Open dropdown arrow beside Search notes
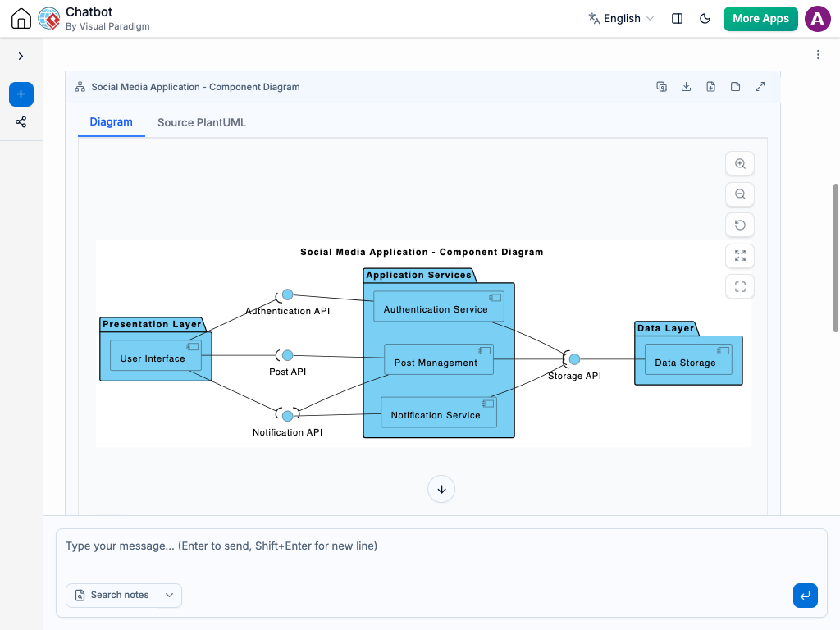The height and width of the screenshot is (630, 840). [x=169, y=596]
